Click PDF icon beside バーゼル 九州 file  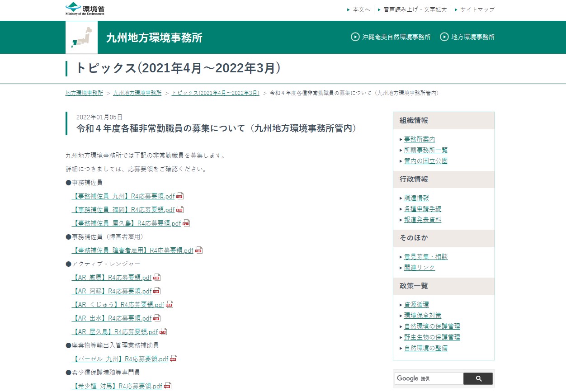click(174, 359)
